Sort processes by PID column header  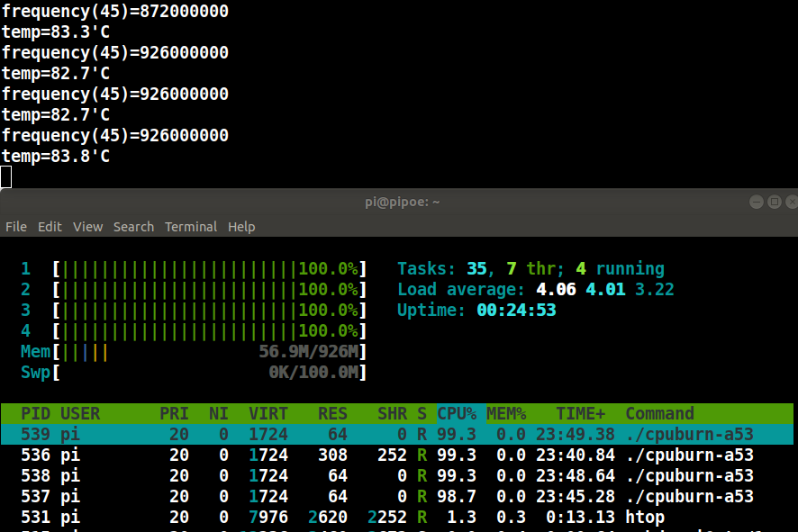click(36, 414)
